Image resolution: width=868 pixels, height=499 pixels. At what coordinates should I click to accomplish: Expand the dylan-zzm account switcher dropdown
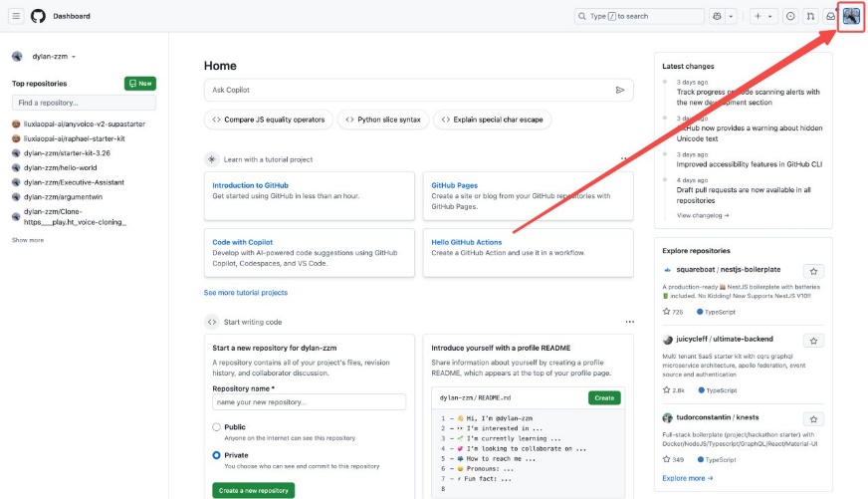(74, 57)
